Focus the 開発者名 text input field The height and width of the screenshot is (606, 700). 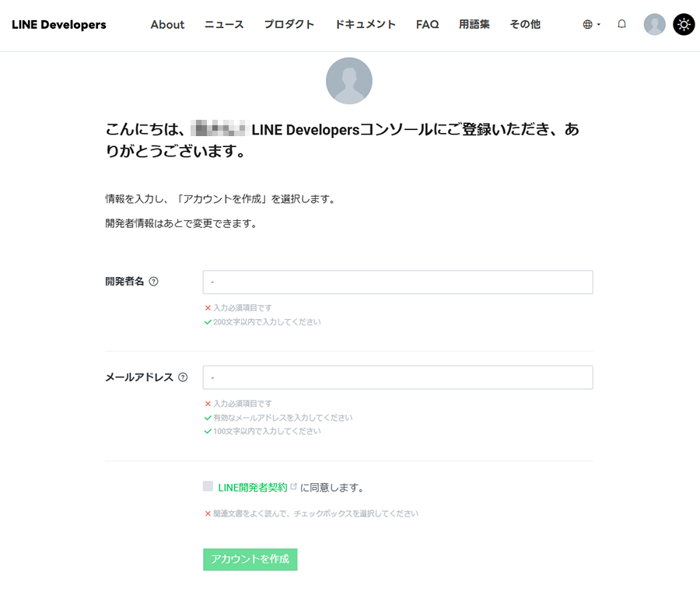[397, 282]
